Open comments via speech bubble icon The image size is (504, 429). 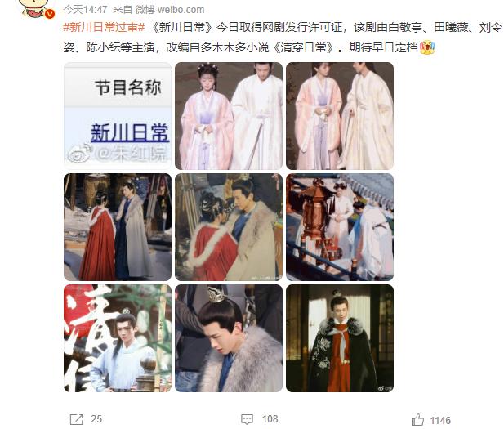point(248,419)
